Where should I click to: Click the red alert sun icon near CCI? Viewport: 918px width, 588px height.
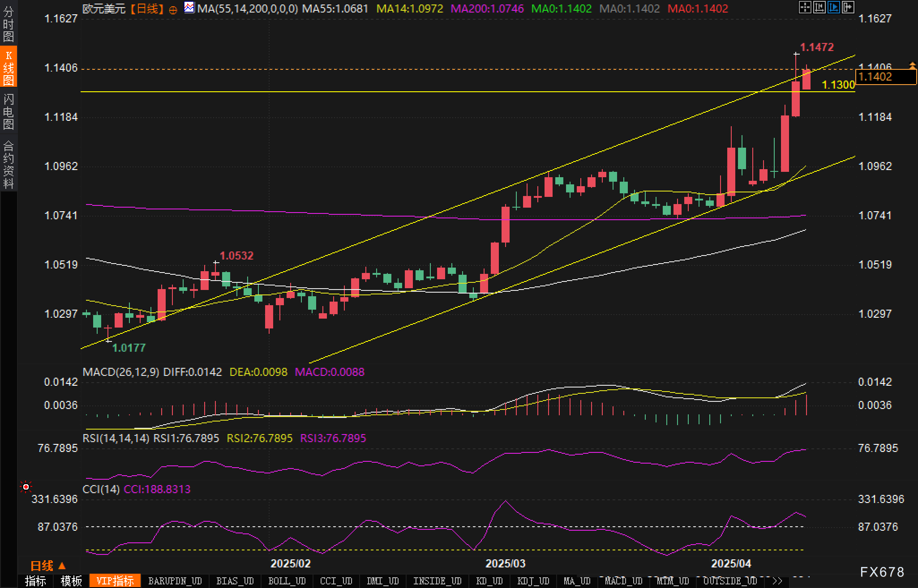click(26, 487)
